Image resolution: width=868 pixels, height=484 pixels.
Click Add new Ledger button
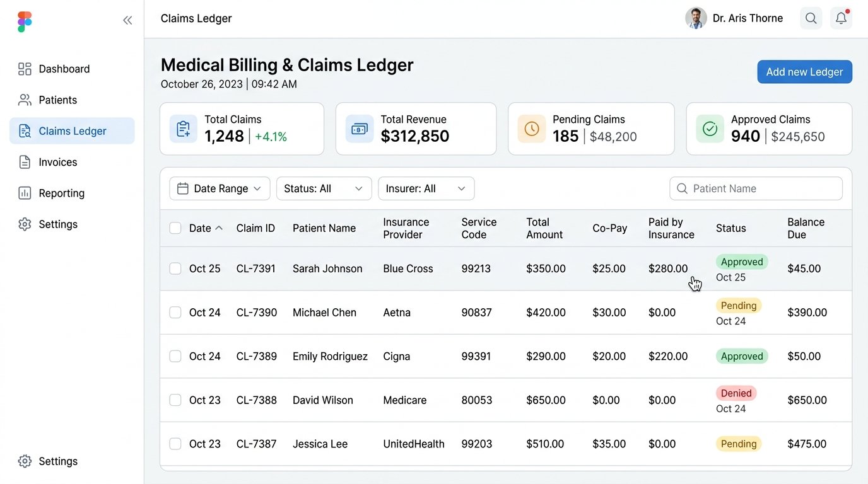pos(804,72)
